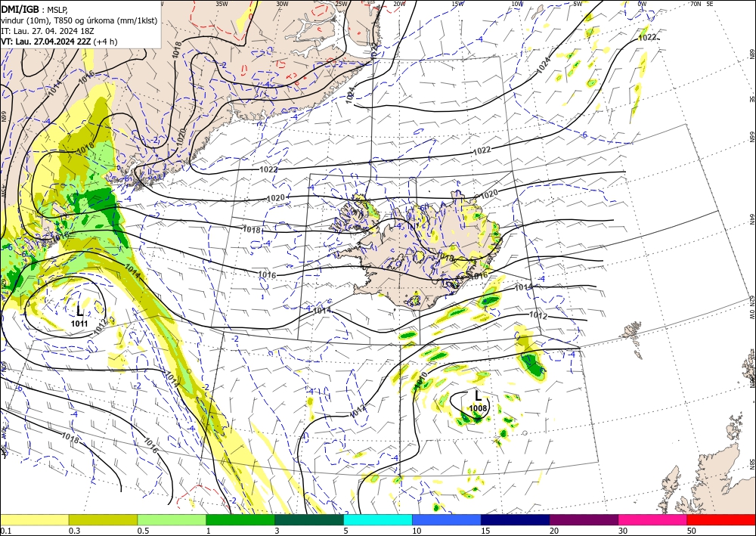
Task: Click the '30' legend scale value
Action: pyautogui.click(x=623, y=531)
